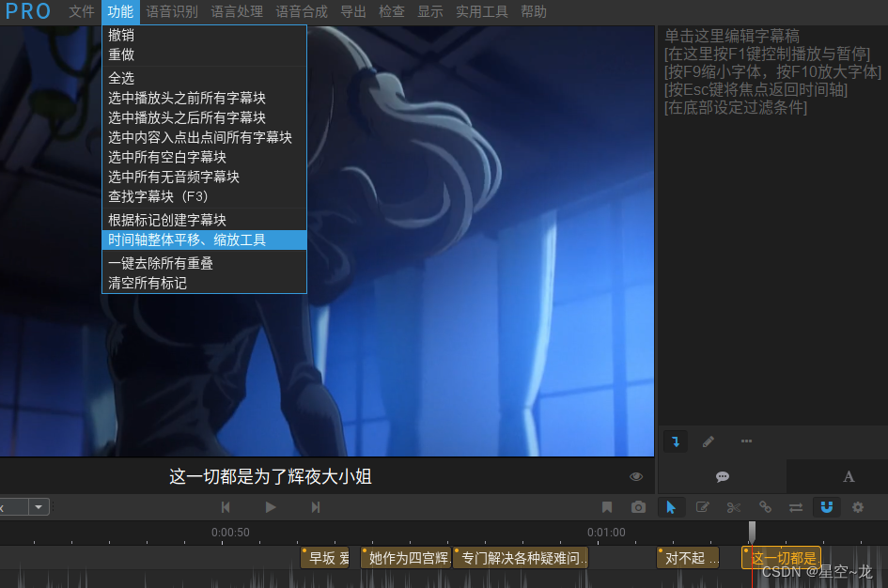Open the 语音合成 menu
The height and width of the screenshot is (588, 888).
click(302, 12)
